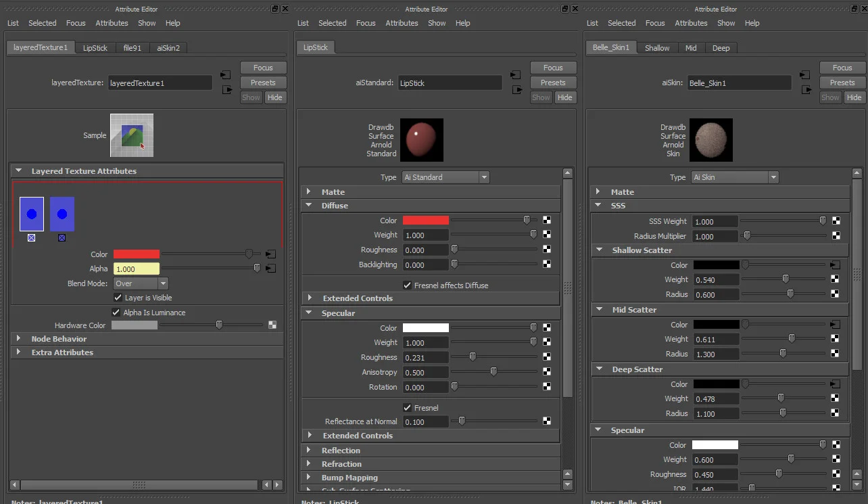Click map button for LipStick Specular Color
This screenshot has width=868, height=504.
(x=547, y=328)
